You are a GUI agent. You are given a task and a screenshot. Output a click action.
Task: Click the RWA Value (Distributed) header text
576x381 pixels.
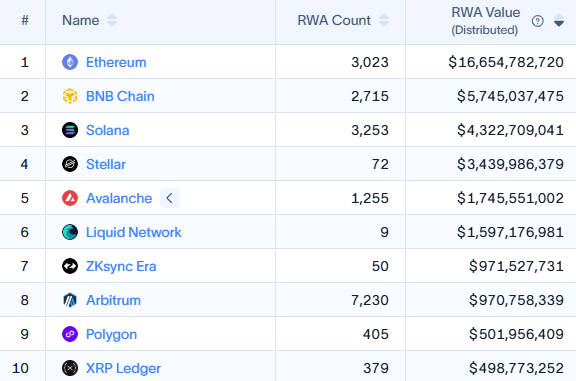click(485, 21)
